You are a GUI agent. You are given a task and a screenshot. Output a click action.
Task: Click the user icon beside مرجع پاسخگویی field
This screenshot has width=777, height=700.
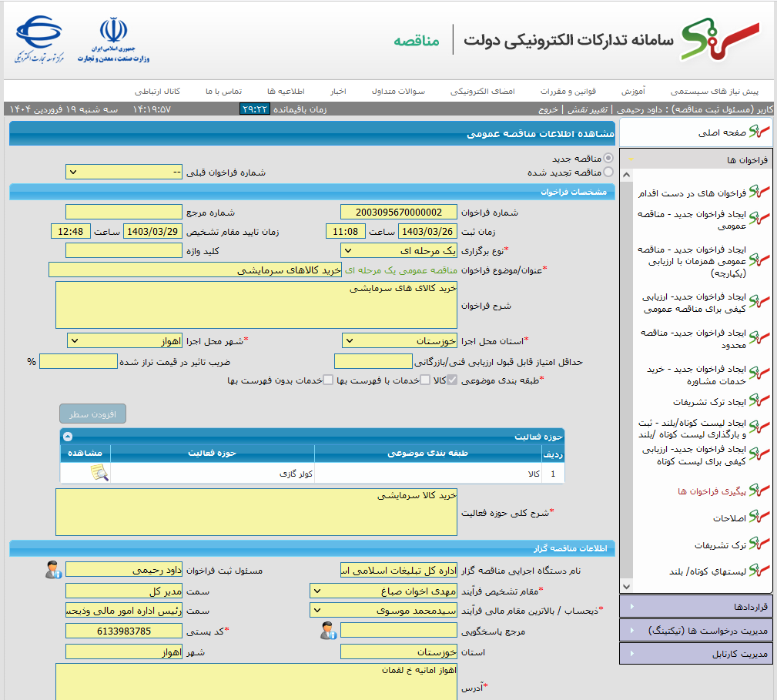pyautogui.click(x=328, y=630)
